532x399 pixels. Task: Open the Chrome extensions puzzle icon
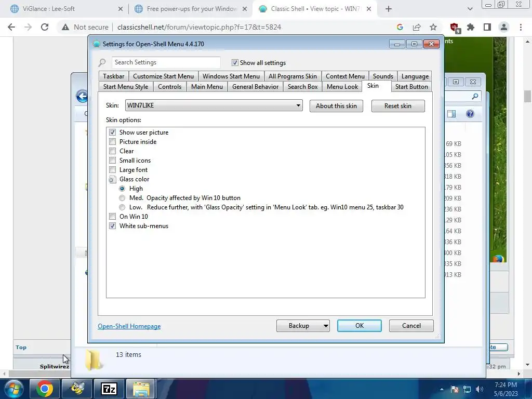[471, 27]
